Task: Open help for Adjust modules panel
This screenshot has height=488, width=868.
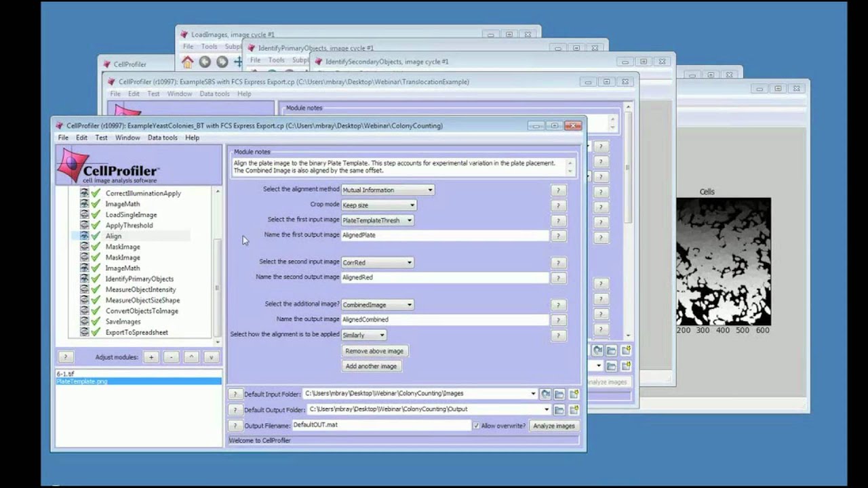Action: (65, 357)
